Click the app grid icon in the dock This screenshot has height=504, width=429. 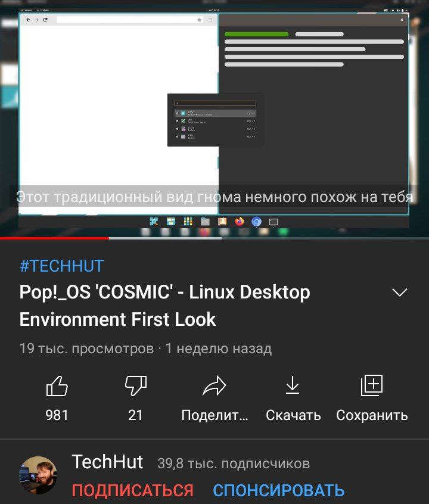pos(188,222)
